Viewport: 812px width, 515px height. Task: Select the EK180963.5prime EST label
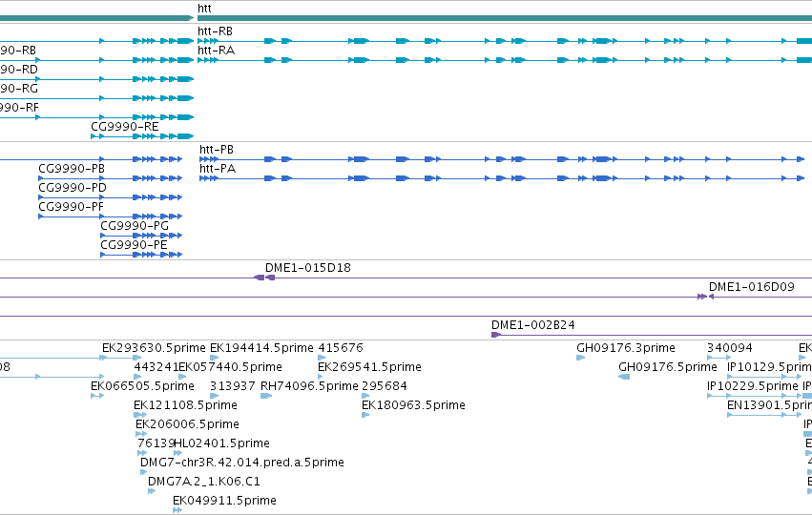[413, 405]
